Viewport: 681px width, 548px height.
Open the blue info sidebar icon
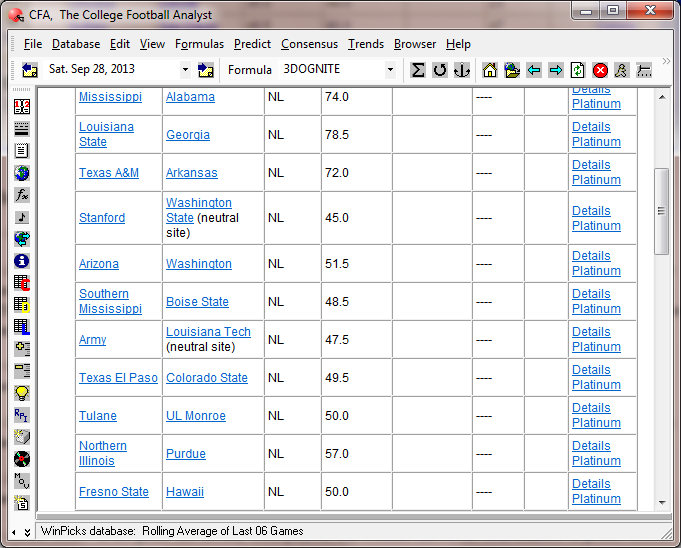tap(22, 261)
